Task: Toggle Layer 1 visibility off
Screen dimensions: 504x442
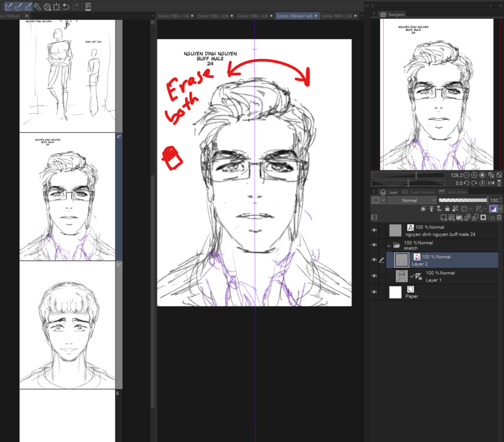Action: coord(375,276)
